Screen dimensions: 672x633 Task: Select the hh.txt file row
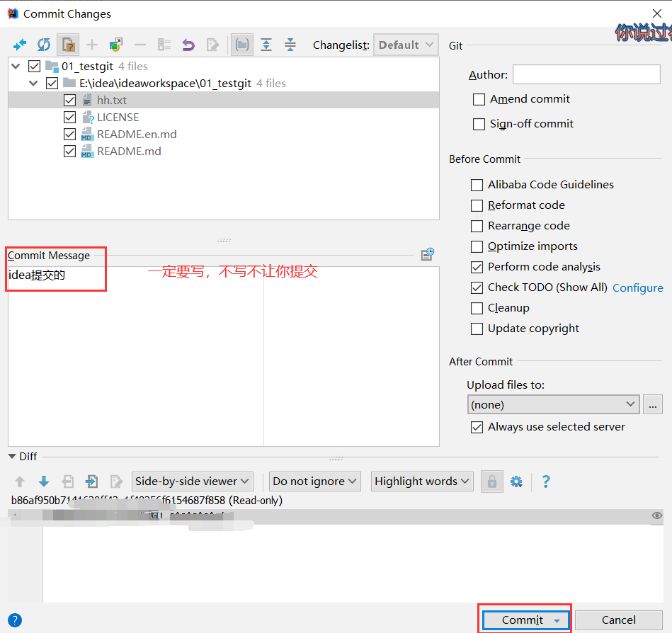(x=224, y=101)
